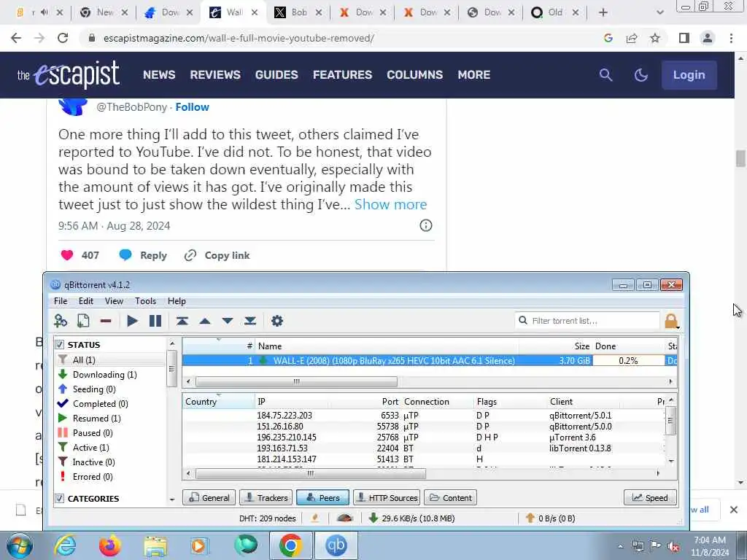
Task: Move torrent down in queue
Action: click(228, 321)
